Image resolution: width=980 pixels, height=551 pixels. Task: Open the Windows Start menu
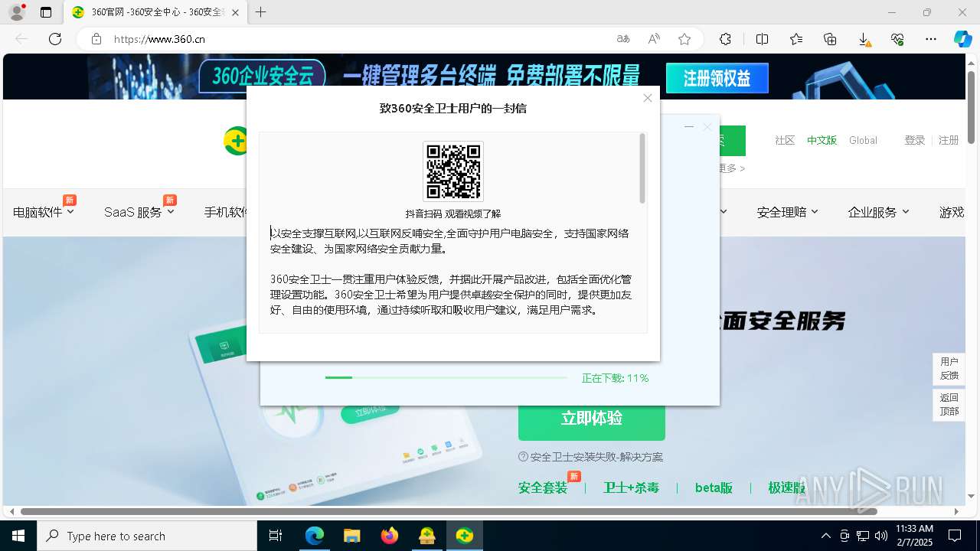coord(18,536)
